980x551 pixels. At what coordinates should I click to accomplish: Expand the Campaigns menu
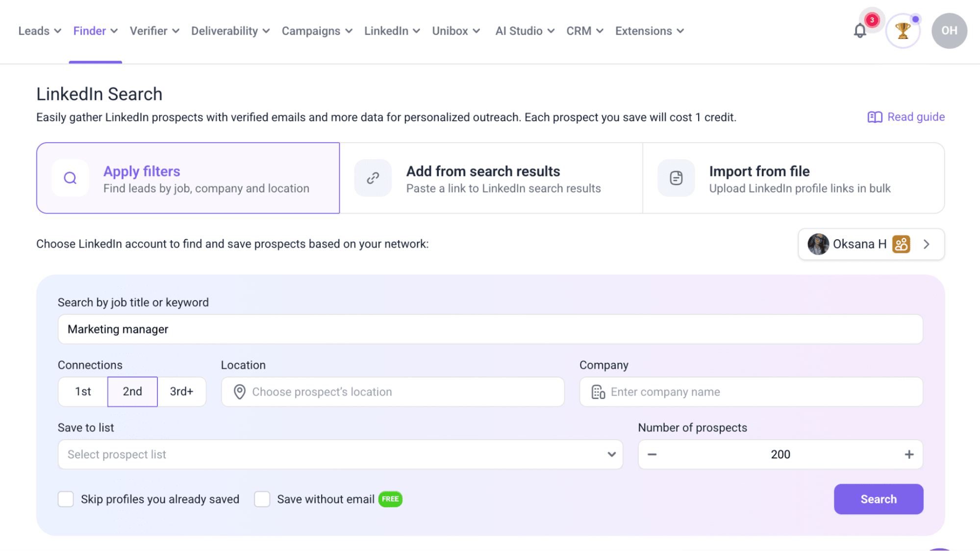[317, 31]
